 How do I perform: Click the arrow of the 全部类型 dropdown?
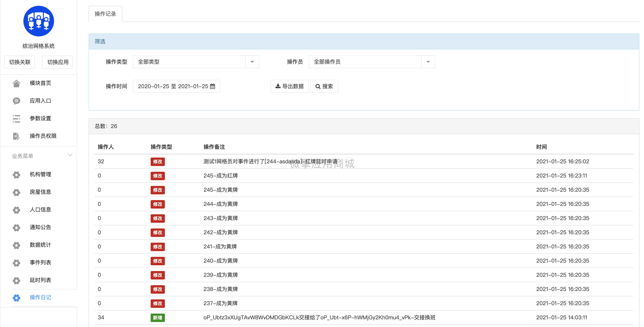click(252, 62)
